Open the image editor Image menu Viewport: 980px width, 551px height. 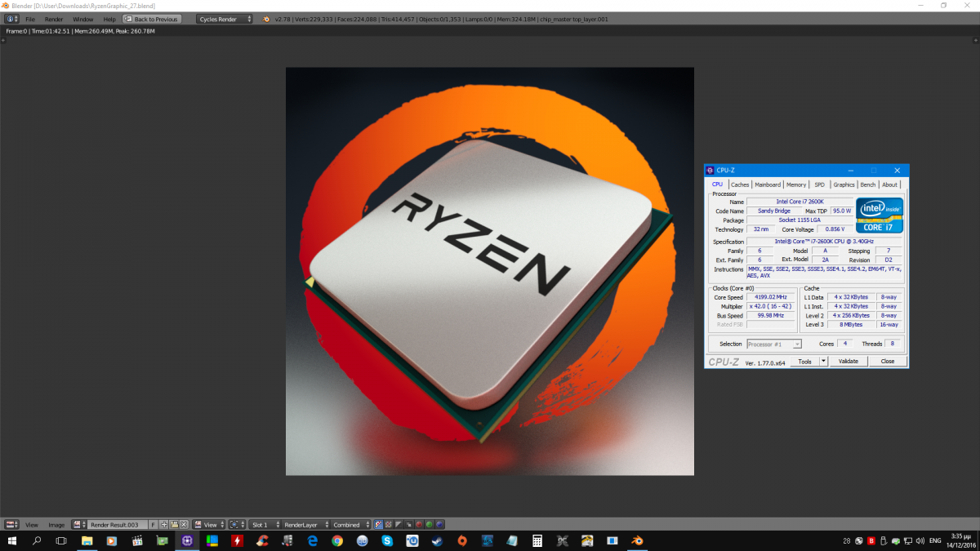pyautogui.click(x=56, y=525)
